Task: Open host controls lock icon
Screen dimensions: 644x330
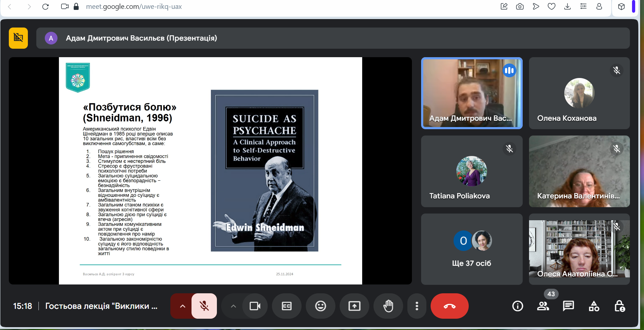Action: pos(619,306)
